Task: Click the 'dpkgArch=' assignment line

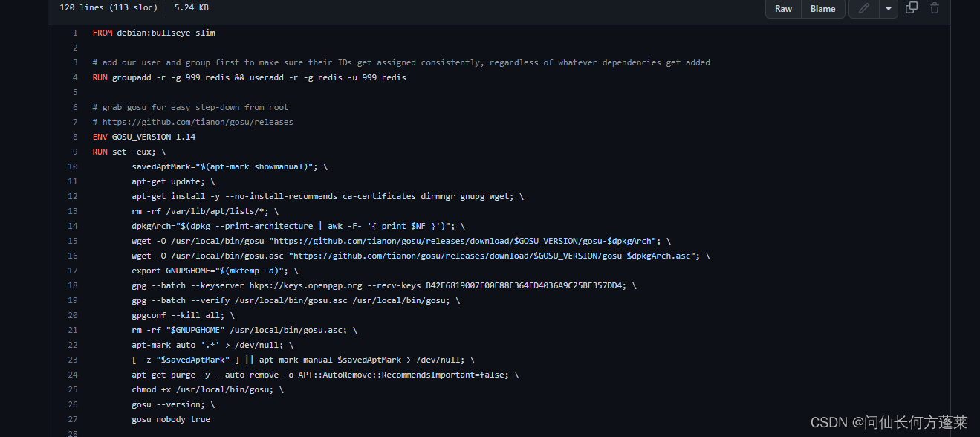Action: (298, 226)
